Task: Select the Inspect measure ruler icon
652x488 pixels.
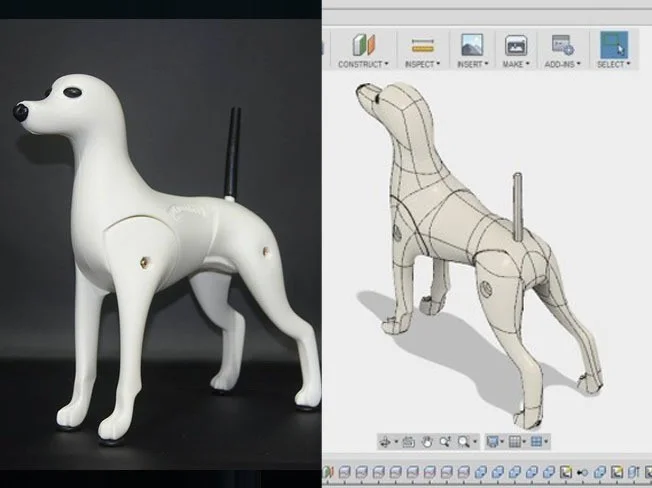Action: tap(423, 45)
